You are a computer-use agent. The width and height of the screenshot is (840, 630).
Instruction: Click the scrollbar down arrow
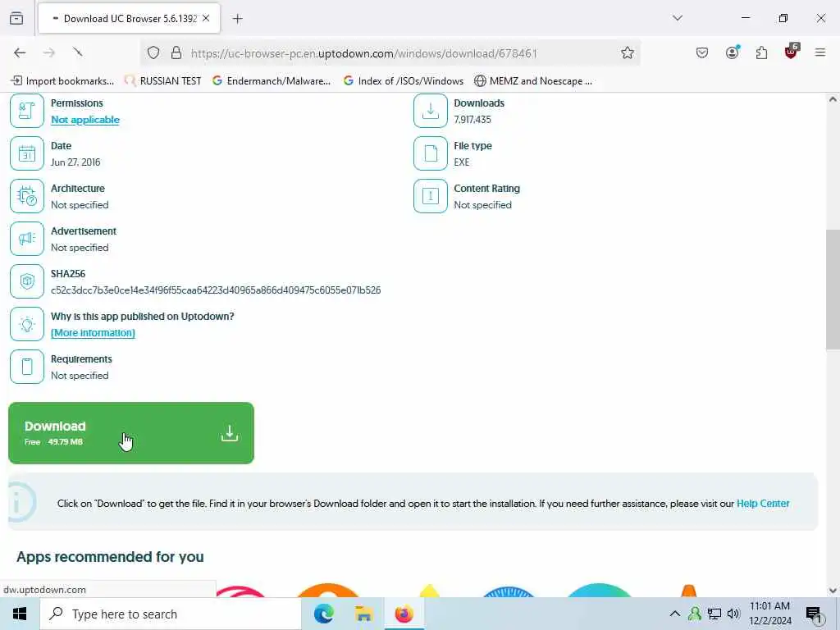[833, 591]
